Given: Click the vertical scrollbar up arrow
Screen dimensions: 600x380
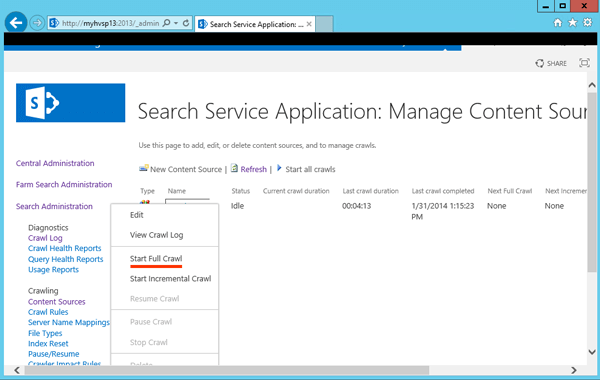Looking at the screenshot, I should click(592, 85).
